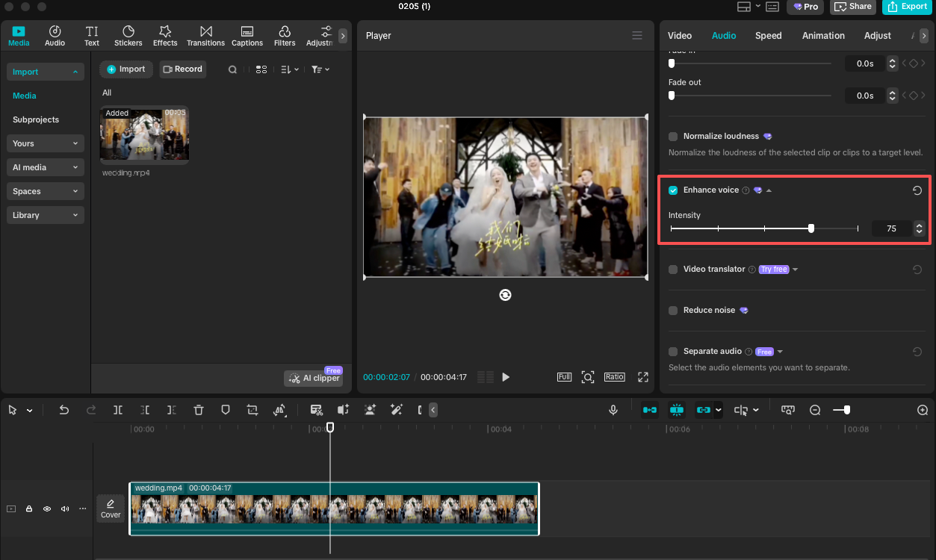The image size is (936, 560).
Task: Undo the last action
Action: (x=64, y=410)
